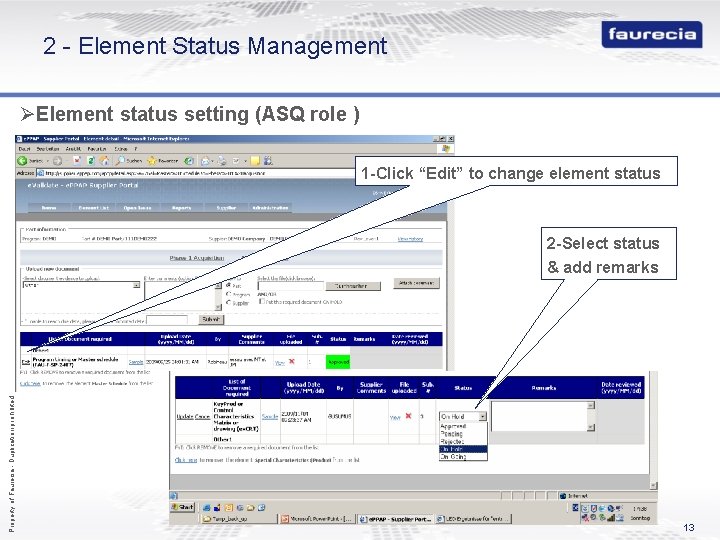Select the Program radio button

(x=229, y=294)
